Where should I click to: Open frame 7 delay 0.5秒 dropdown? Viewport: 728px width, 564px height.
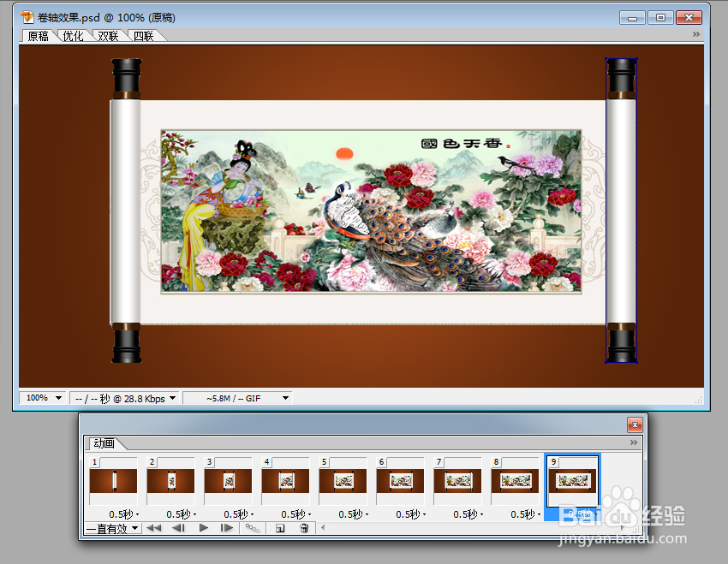click(x=468, y=514)
